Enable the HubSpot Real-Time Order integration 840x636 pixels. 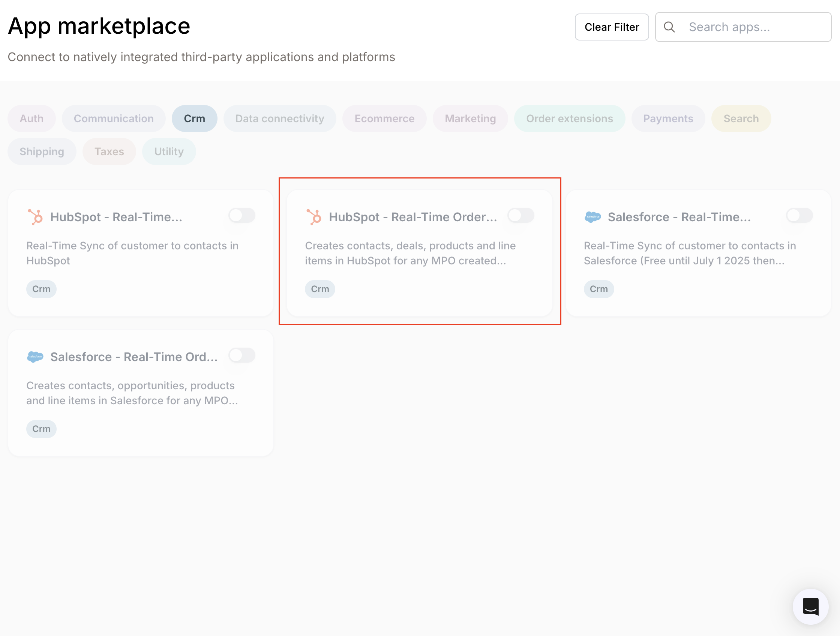pyautogui.click(x=520, y=215)
